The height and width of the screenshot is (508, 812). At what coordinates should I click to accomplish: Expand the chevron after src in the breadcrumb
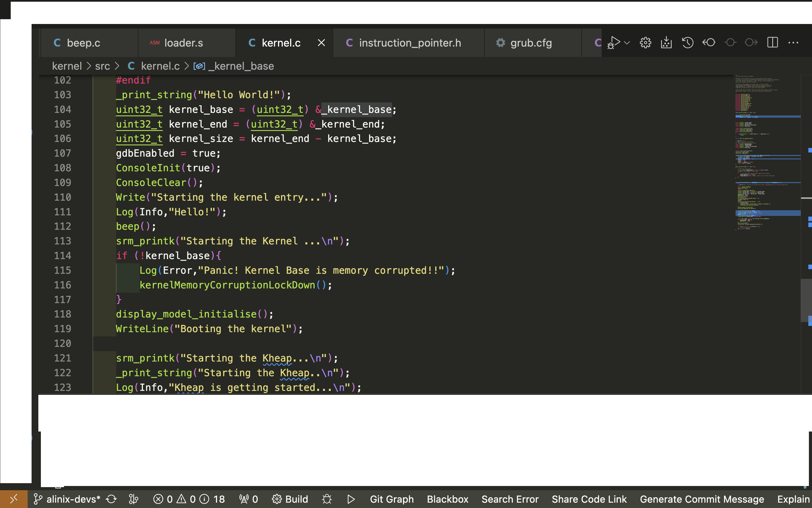pos(117,66)
